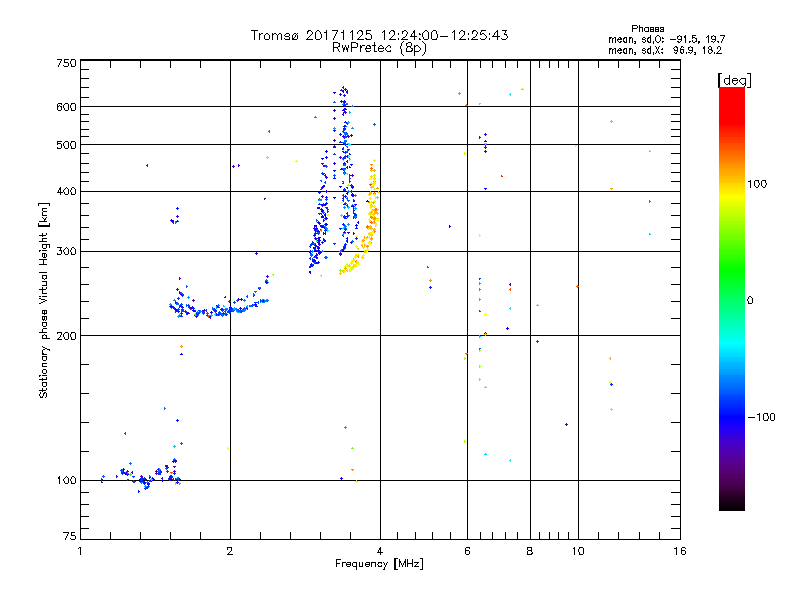The width and height of the screenshot is (800, 600).
Task: Click the "mean, sd,X: 96.9, 18.2" line
Action: pos(665,50)
